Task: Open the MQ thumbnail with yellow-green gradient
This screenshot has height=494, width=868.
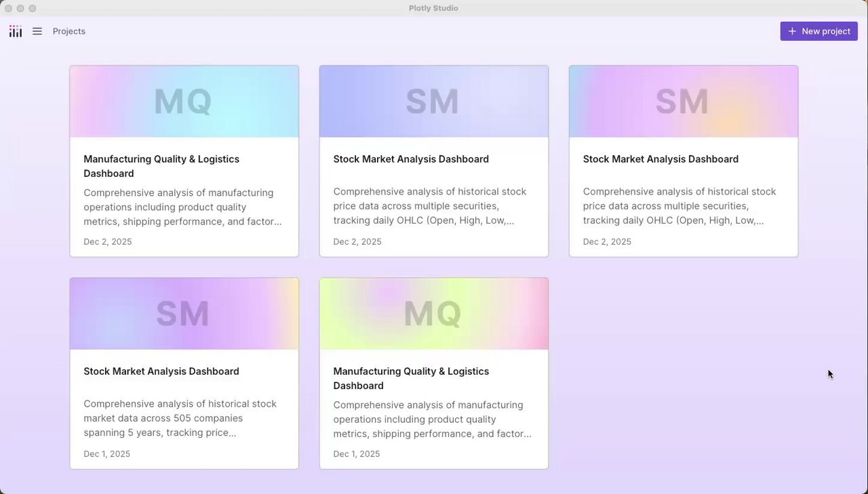Action: click(433, 314)
